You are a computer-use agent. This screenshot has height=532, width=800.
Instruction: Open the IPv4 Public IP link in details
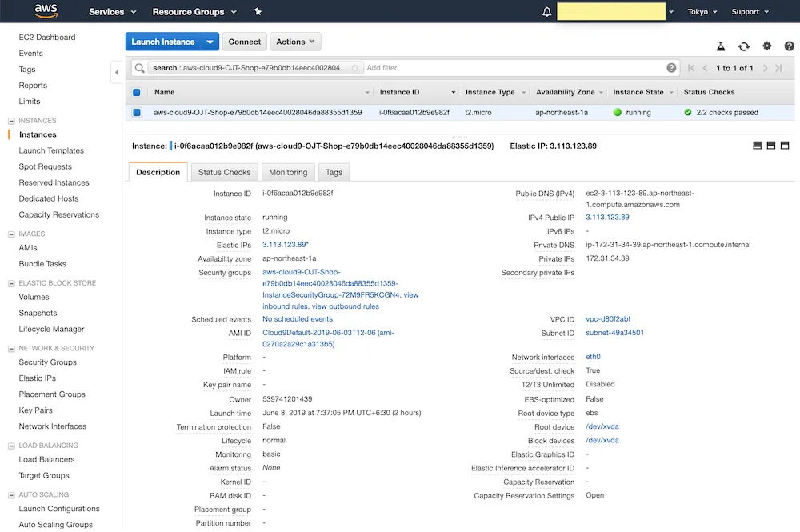(607, 218)
